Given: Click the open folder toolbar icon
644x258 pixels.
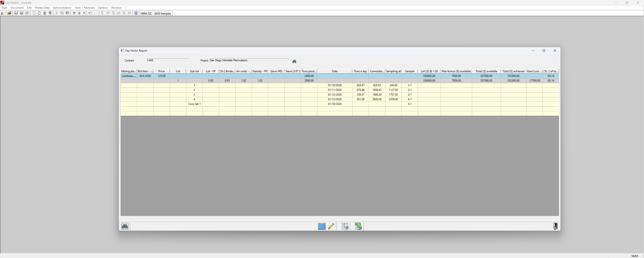Looking at the screenshot, I should tap(9, 13).
